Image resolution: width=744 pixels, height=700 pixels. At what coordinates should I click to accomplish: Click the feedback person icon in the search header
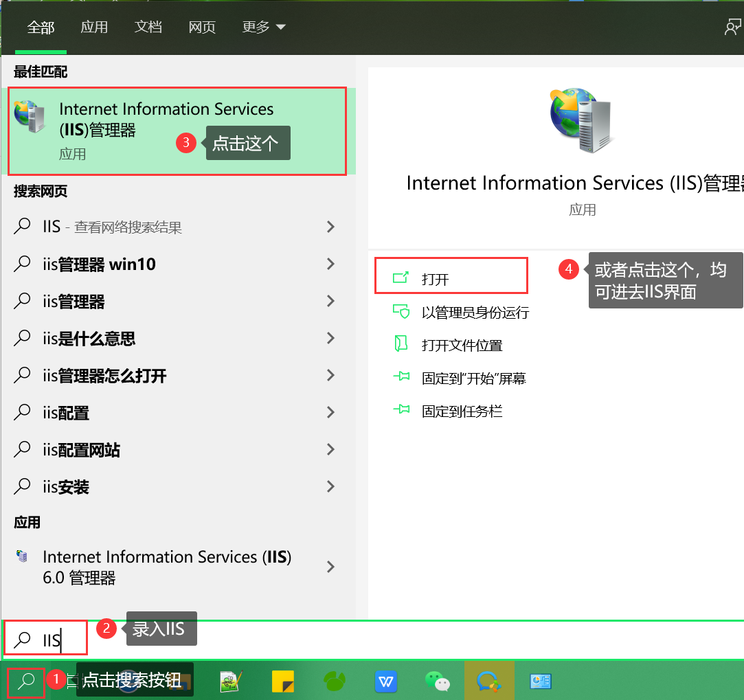pos(732,27)
